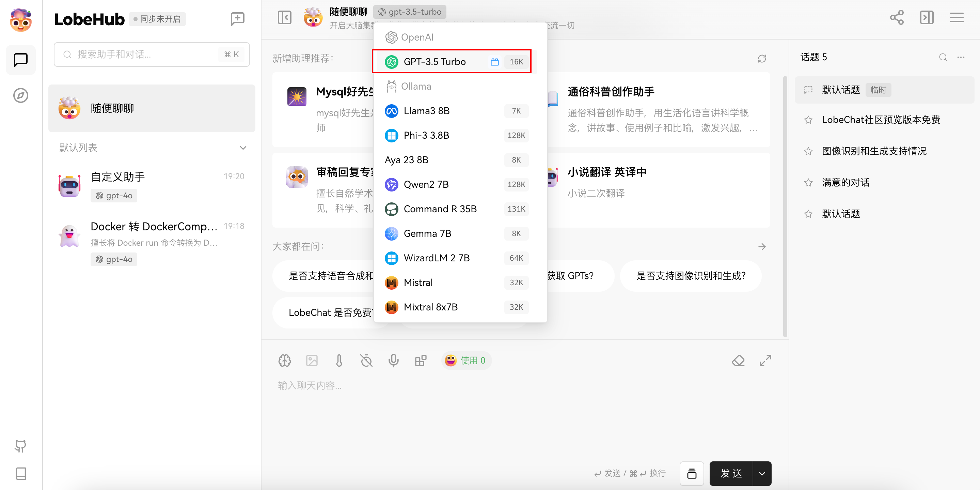Click the chat area vertical scrollbar
980x490 pixels.
(785, 207)
